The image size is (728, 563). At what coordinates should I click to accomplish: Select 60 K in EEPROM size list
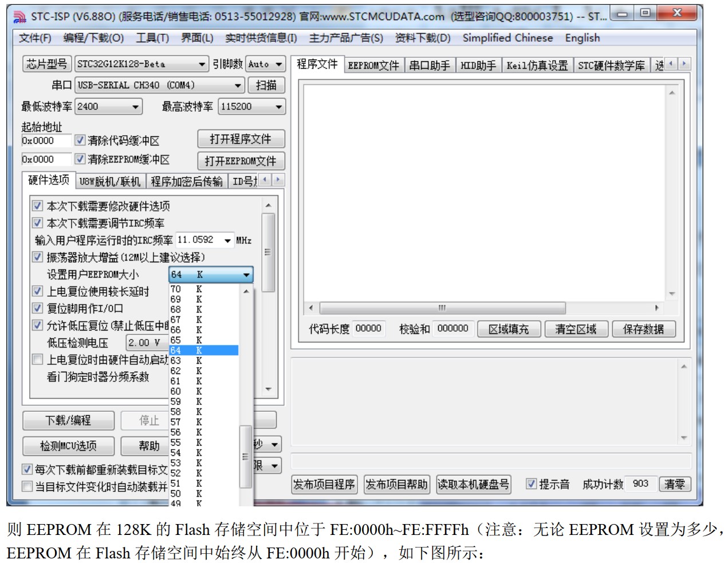(x=203, y=391)
